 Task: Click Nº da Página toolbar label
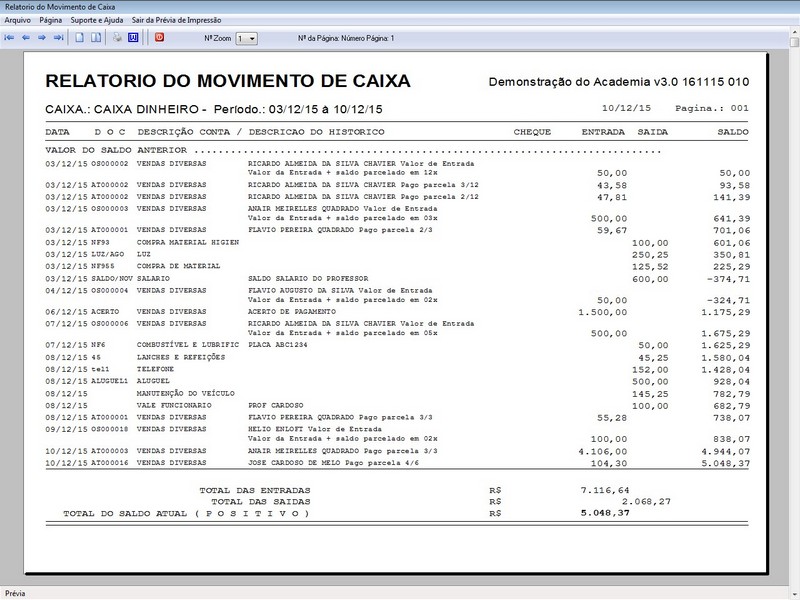click(346, 38)
